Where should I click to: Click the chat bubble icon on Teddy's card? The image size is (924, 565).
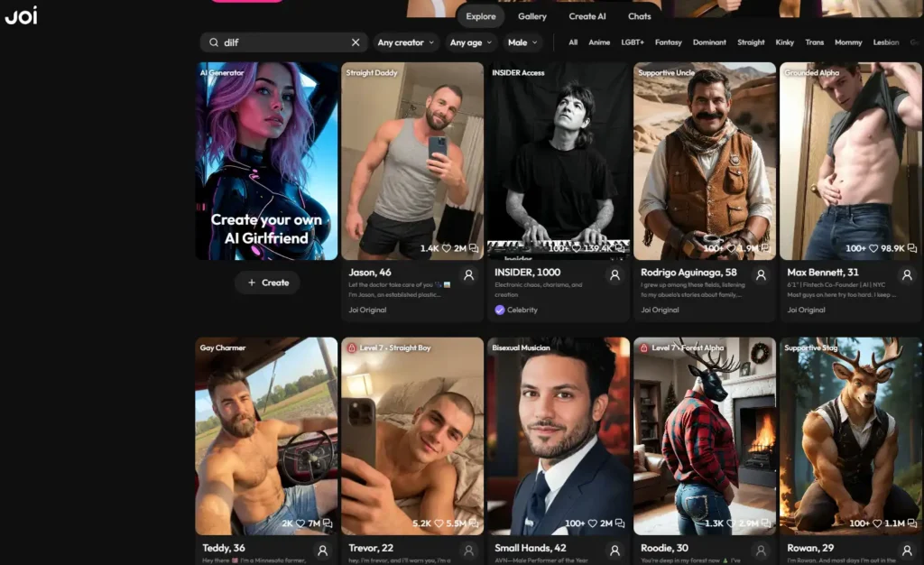328,523
